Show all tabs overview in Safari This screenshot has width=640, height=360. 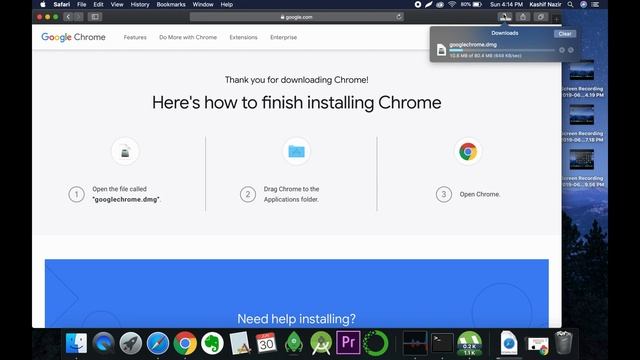(540, 17)
